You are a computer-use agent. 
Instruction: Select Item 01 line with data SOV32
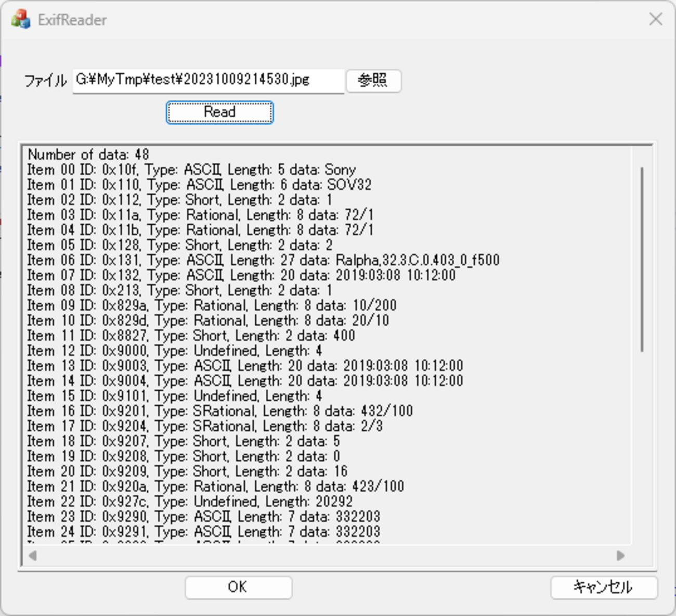click(x=199, y=185)
